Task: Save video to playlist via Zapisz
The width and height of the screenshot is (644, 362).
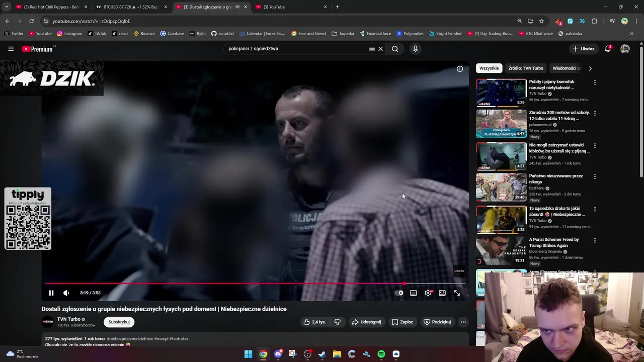Action: click(403, 322)
